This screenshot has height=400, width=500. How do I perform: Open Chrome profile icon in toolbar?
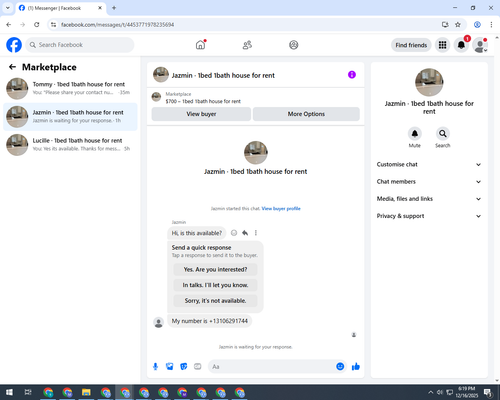477,25
